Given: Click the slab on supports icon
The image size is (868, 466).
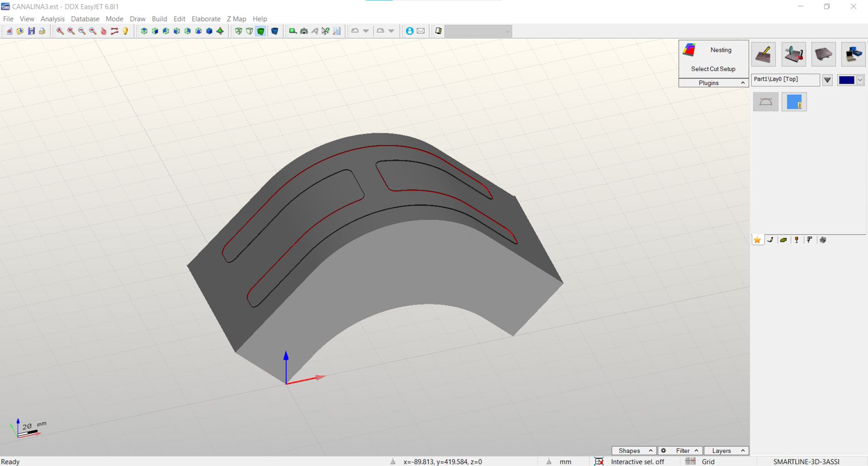Looking at the screenshot, I should (x=823, y=55).
